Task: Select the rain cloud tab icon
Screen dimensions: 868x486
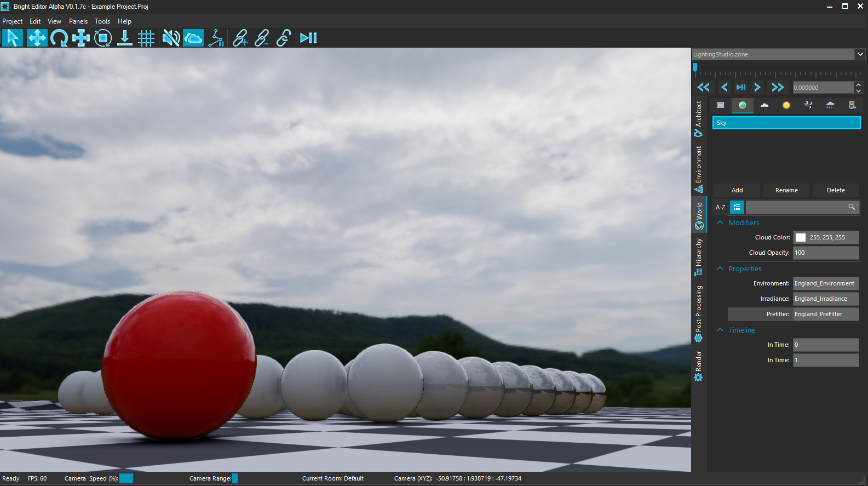Action: click(830, 105)
